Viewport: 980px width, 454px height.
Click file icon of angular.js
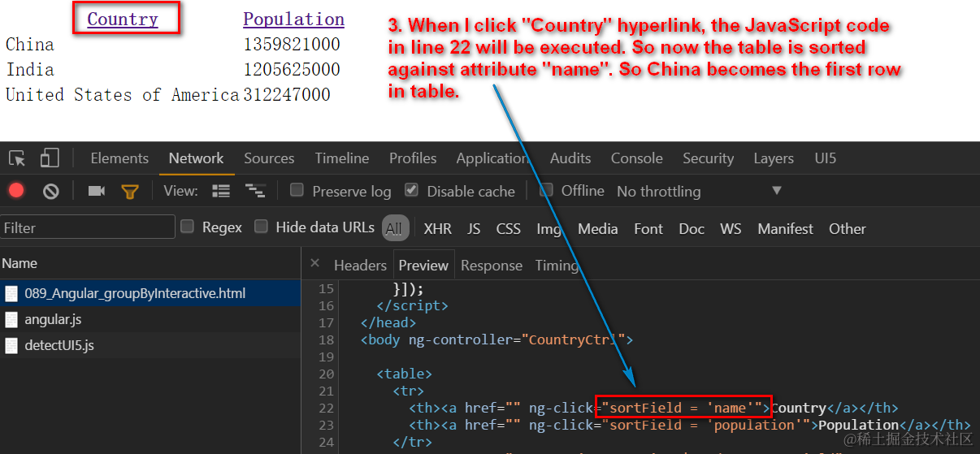[x=11, y=319]
